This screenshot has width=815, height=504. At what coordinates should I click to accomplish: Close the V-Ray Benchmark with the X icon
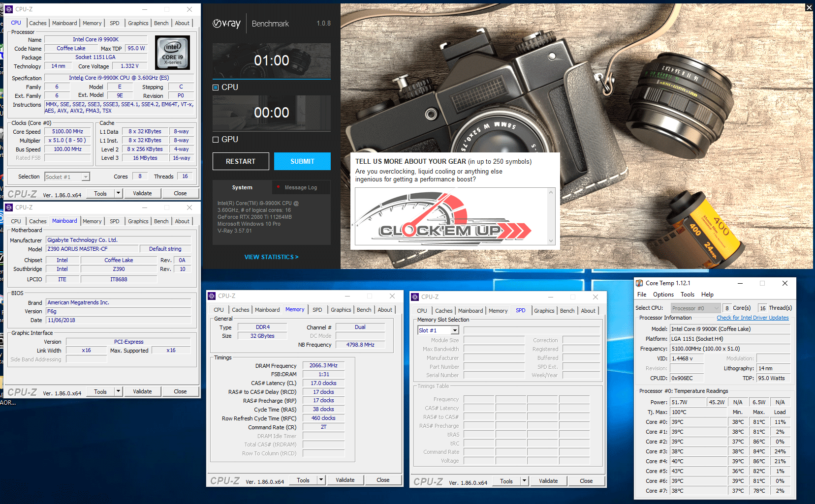pyautogui.click(x=809, y=7)
